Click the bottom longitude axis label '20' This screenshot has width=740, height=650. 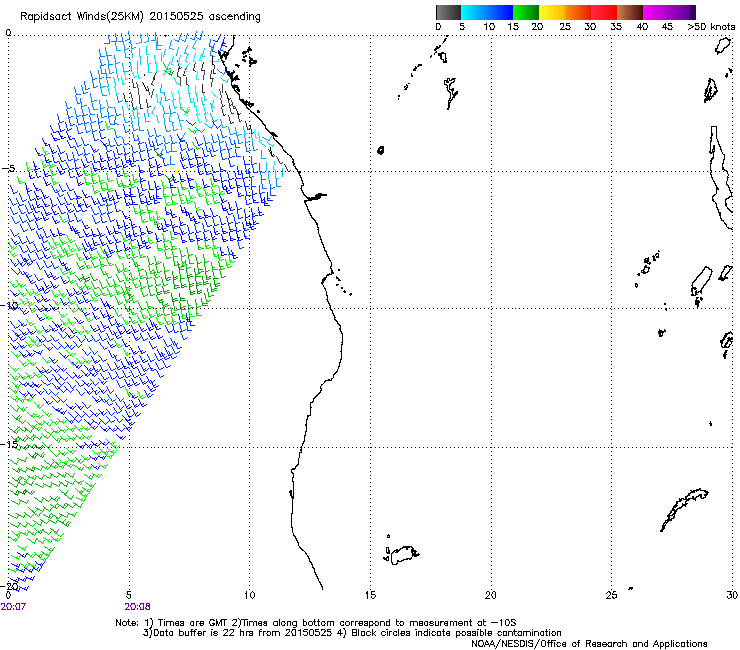491,595
